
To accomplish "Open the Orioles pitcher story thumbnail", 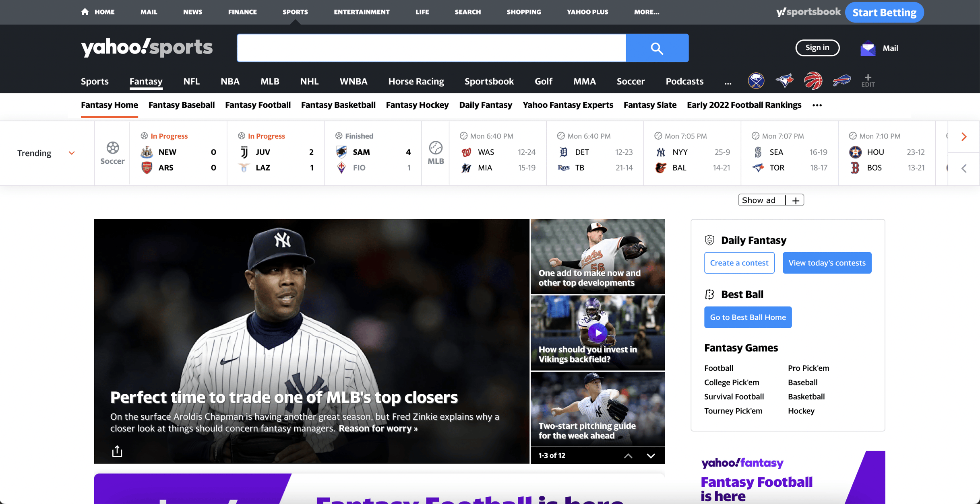I will point(598,256).
